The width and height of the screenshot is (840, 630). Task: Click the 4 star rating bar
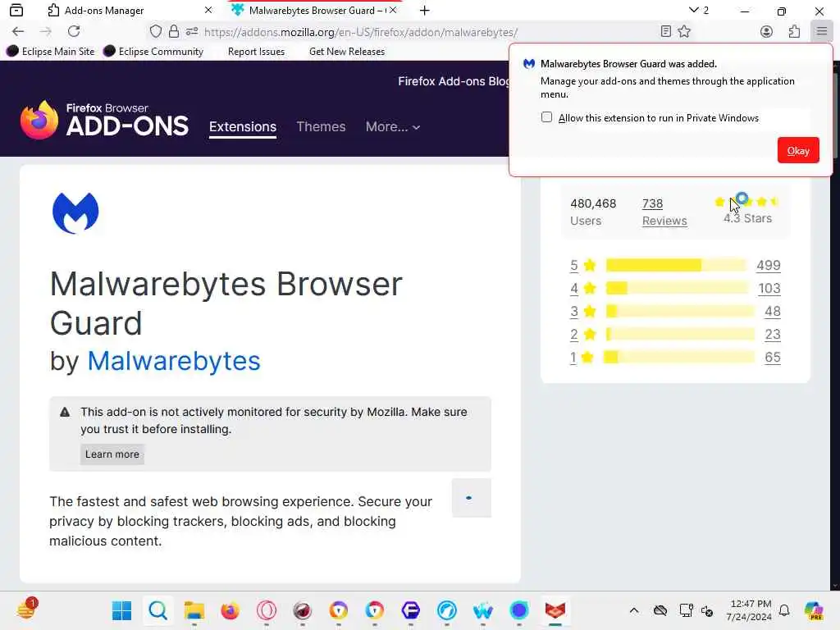676,288
